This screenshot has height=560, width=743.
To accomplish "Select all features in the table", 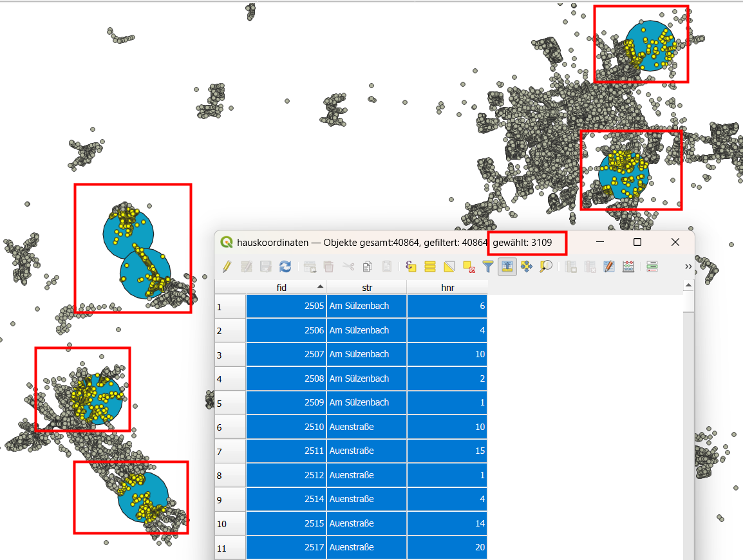I will coord(430,266).
